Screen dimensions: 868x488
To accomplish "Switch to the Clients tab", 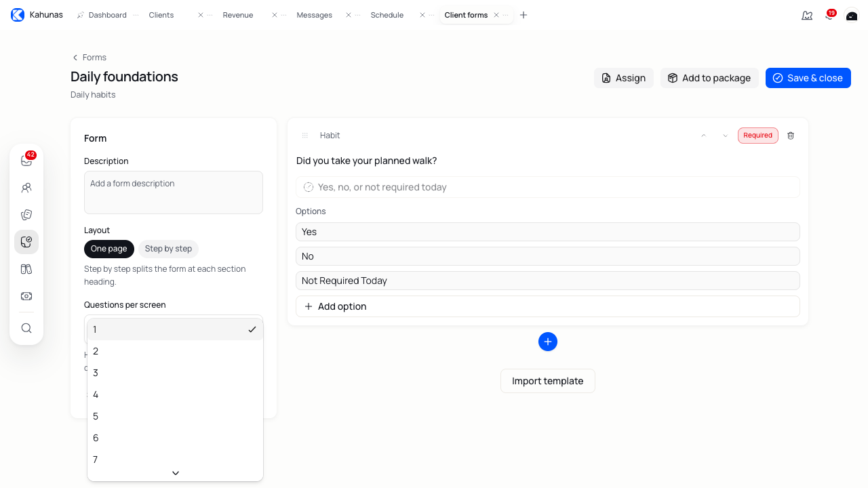I will (161, 15).
